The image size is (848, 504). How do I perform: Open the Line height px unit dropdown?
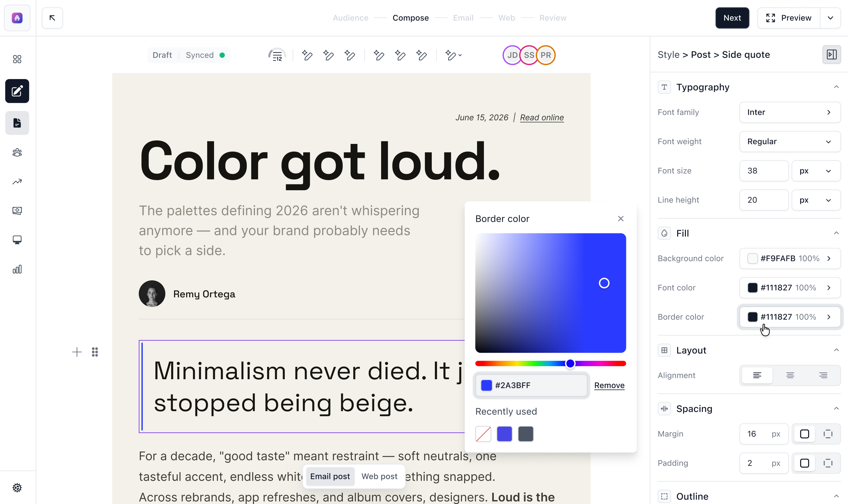coord(816,200)
